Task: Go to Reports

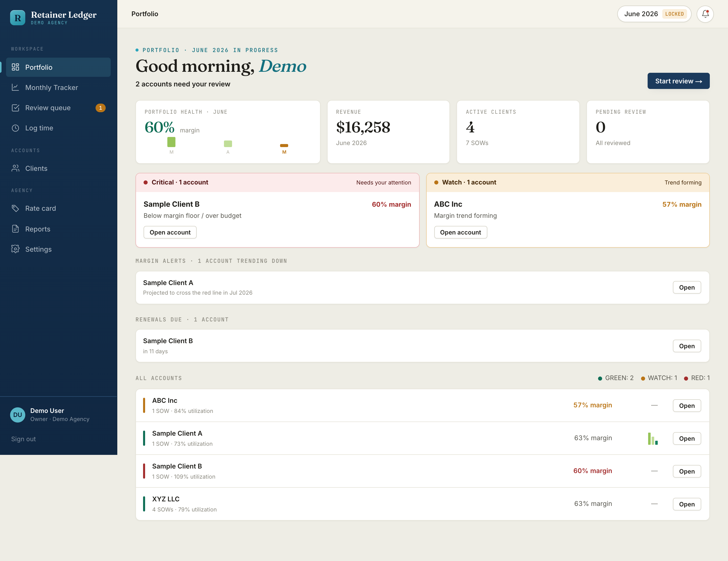Action: click(58, 229)
